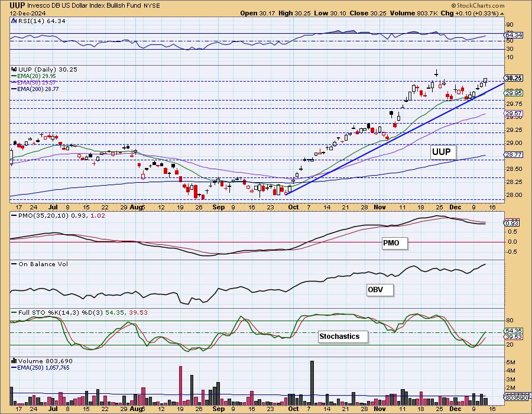Click the 29.95 EMA price tag on axis
The image size is (532, 414).
click(x=514, y=93)
